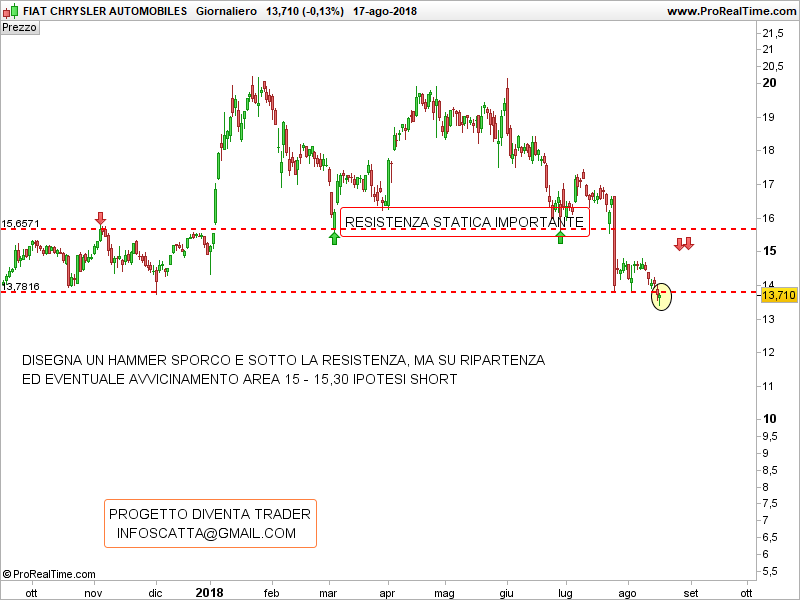Click the yellow-circled last hammer candle

pyautogui.click(x=661, y=296)
